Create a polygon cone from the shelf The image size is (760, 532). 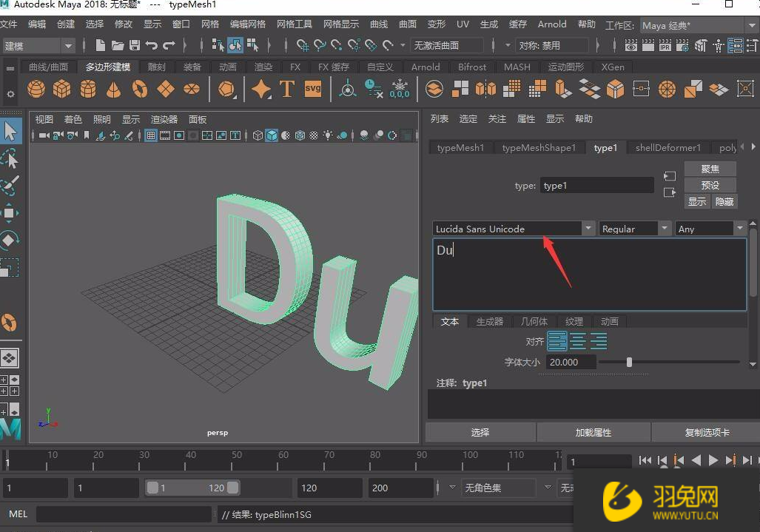pyautogui.click(x=112, y=89)
